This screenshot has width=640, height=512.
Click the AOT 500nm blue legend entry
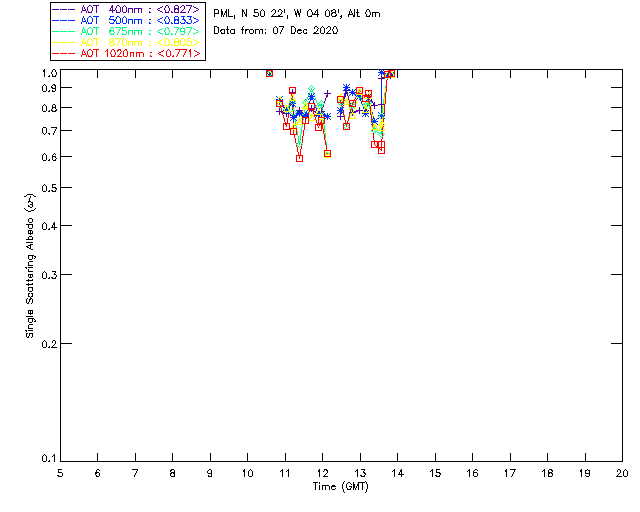pos(126,20)
